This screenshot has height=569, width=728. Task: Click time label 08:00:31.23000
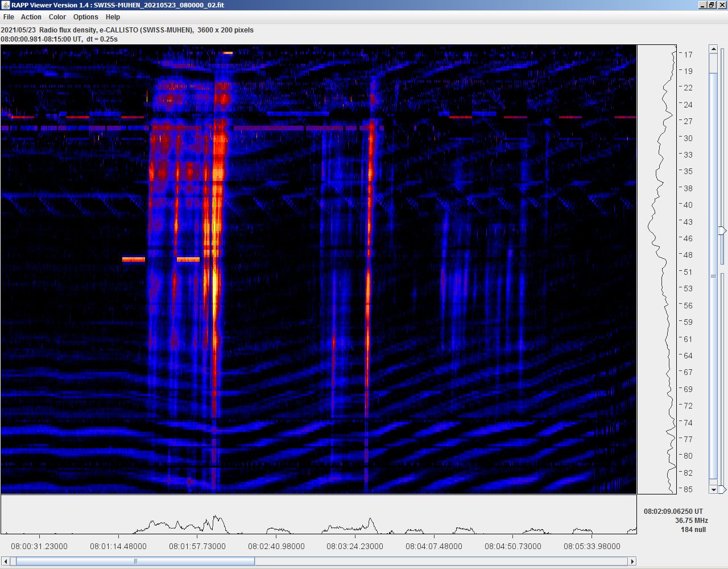39,546
